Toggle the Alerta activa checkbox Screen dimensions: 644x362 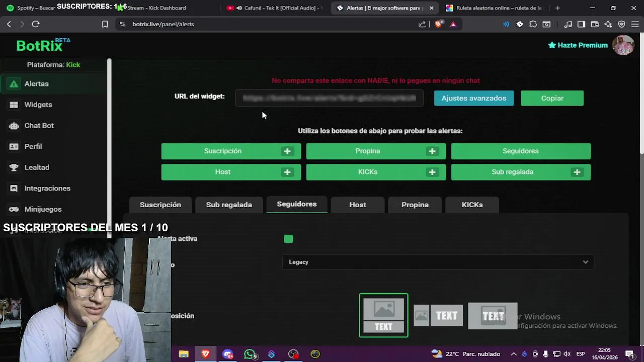(x=288, y=239)
